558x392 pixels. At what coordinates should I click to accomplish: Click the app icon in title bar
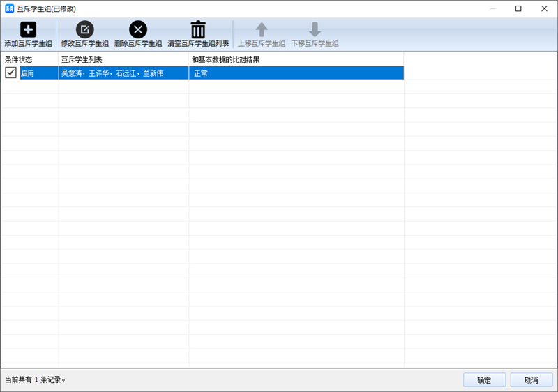tap(9, 8)
